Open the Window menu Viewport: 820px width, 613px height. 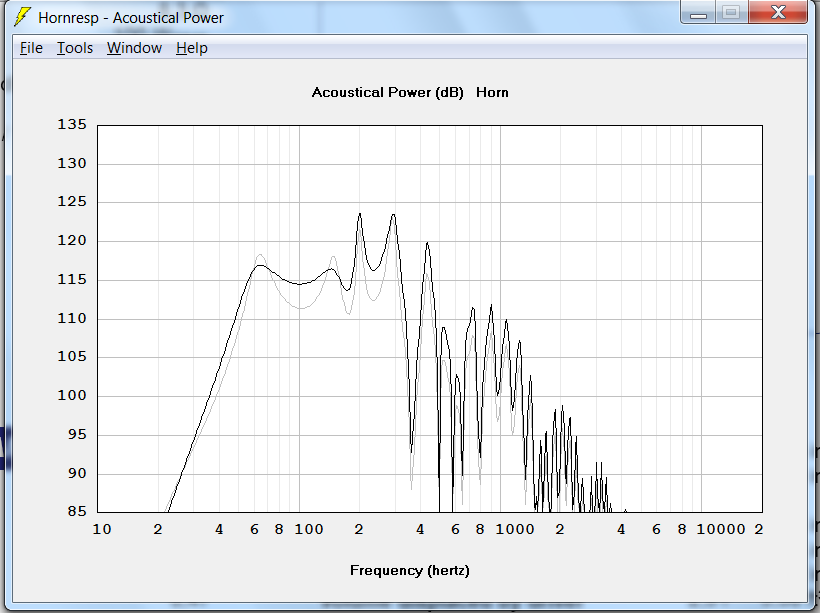[134, 48]
